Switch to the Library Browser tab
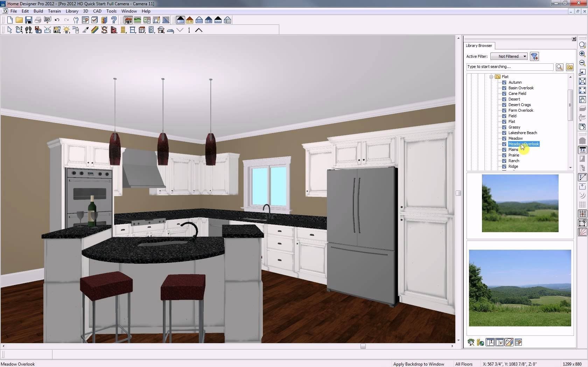The image size is (588, 367). [x=478, y=46]
